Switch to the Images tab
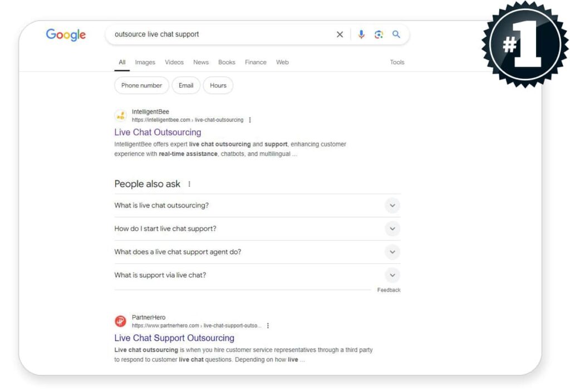This screenshot has width=570, height=392. point(145,62)
